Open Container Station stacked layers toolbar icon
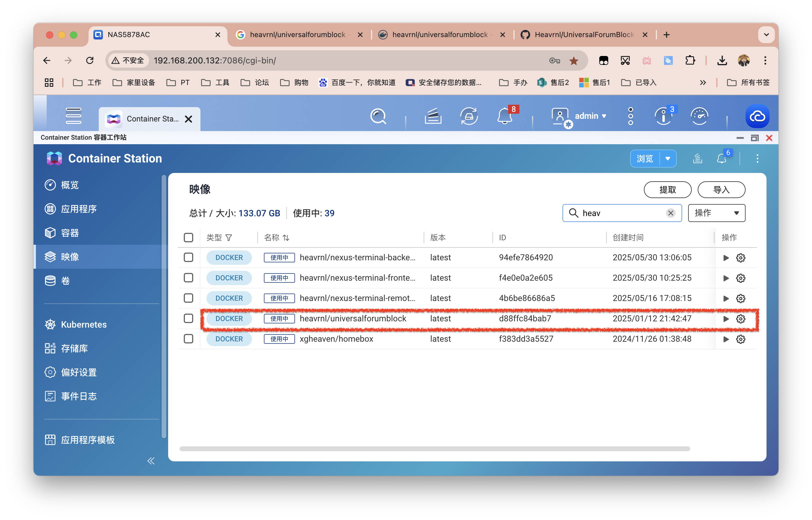 click(x=697, y=158)
